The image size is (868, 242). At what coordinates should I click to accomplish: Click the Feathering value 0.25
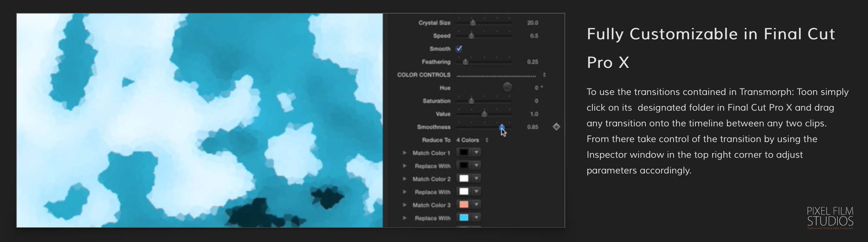click(532, 62)
